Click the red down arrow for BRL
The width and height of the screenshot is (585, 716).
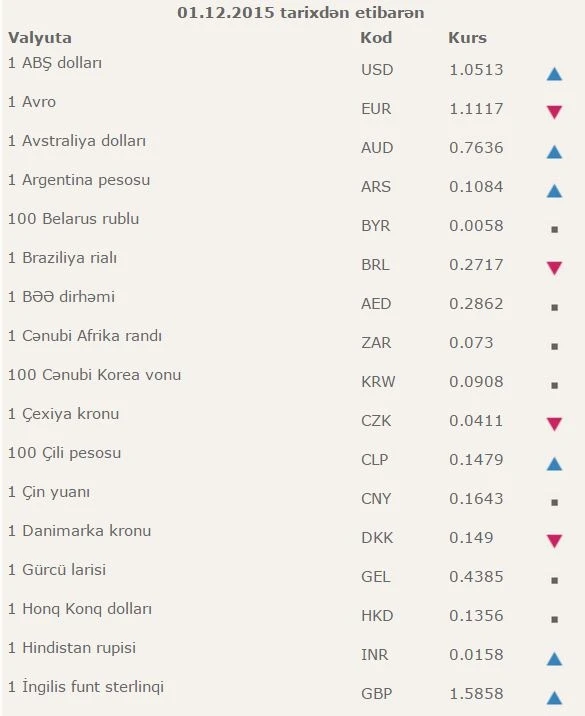click(x=554, y=268)
